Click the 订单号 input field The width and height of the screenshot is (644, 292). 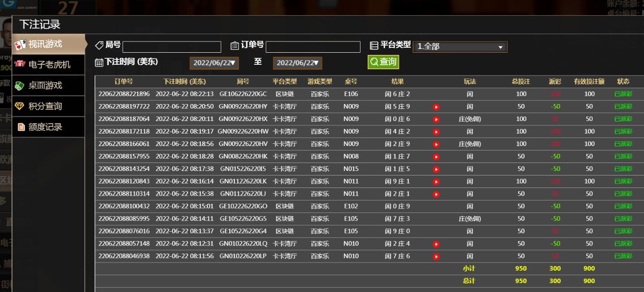point(313,47)
